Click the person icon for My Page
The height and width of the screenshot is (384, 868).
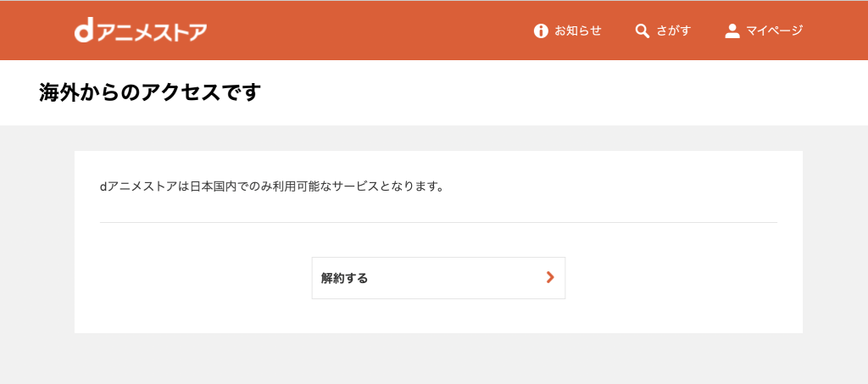732,31
